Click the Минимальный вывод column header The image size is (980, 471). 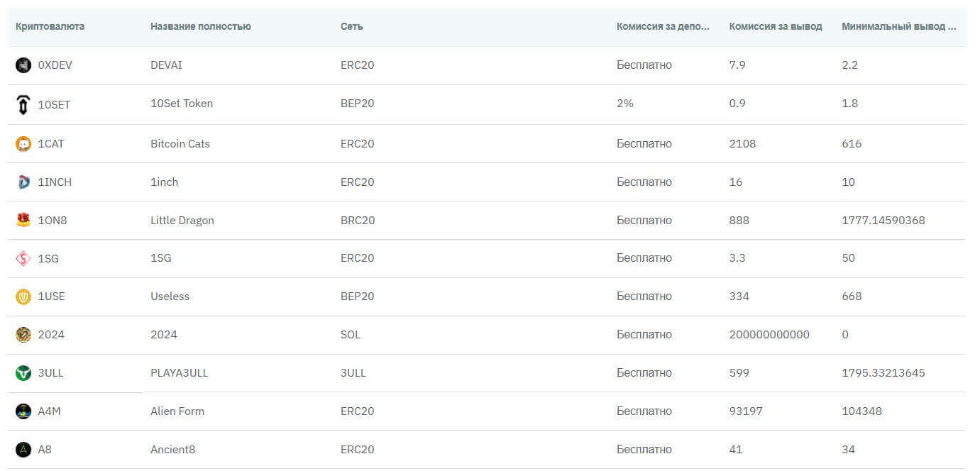click(x=898, y=26)
